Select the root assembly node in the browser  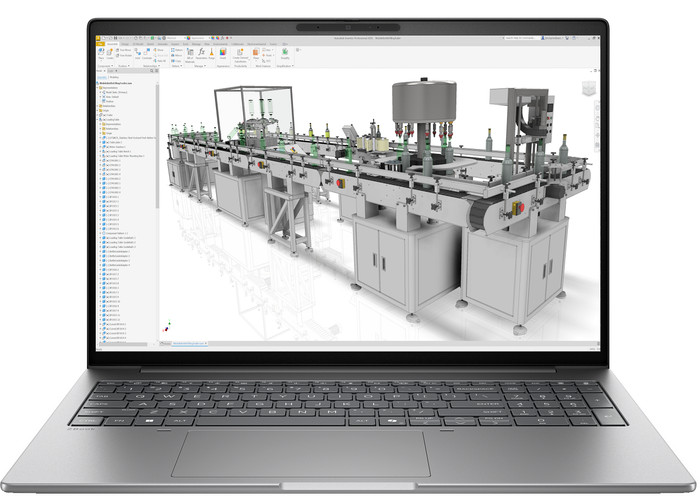116,83
